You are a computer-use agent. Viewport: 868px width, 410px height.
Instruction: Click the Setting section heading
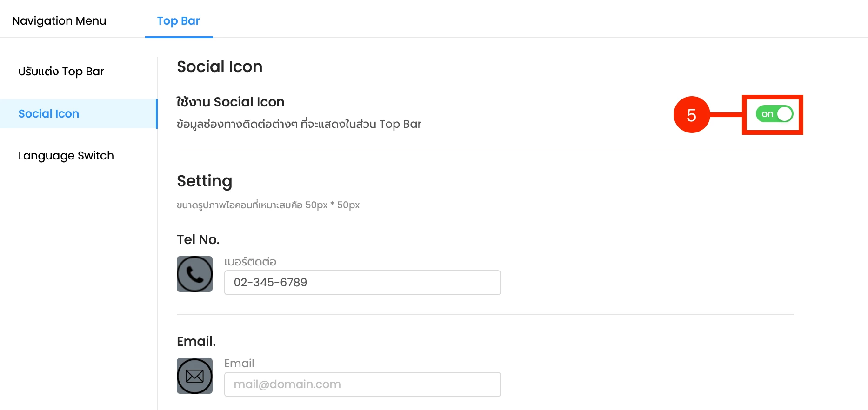(x=204, y=181)
